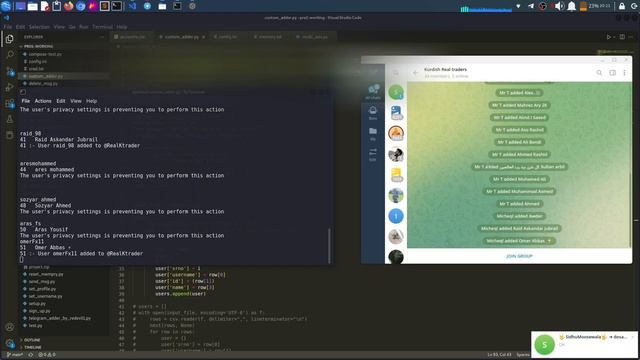640x360 pixels.
Task: Switch to the config.ini editor tab
Action: tap(227, 37)
